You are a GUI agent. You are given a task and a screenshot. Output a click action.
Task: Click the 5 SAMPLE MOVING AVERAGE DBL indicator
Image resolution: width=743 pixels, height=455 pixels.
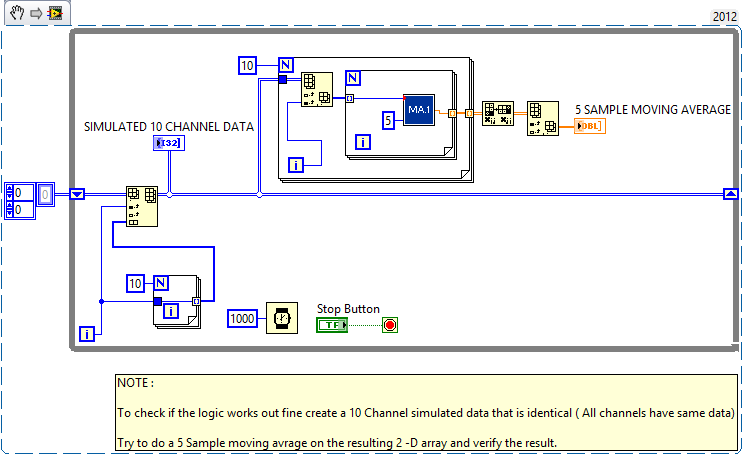point(590,126)
